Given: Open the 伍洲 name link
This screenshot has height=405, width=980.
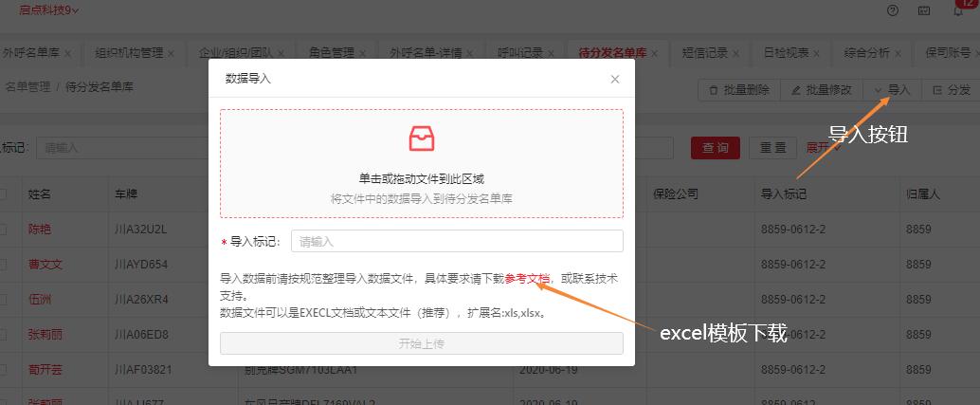Looking at the screenshot, I should click(x=40, y=300).
